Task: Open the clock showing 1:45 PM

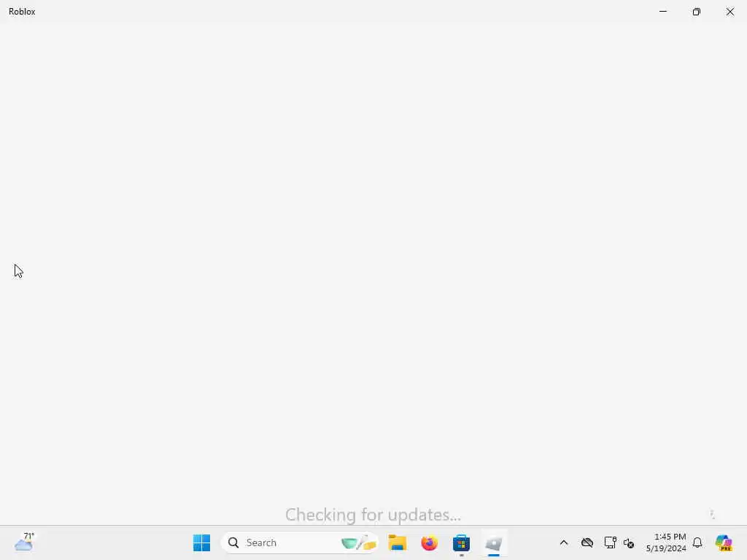Action: pyautogui.click(x=666, y=542)
